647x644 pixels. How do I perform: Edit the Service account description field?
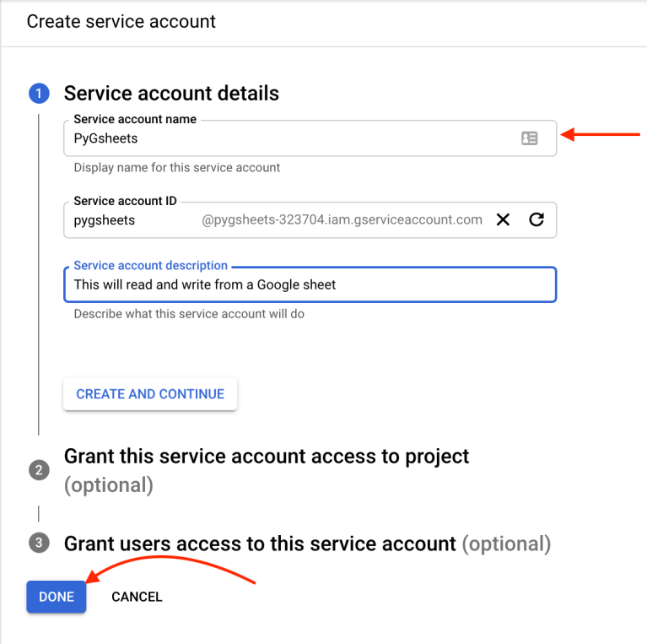[309, 285]
